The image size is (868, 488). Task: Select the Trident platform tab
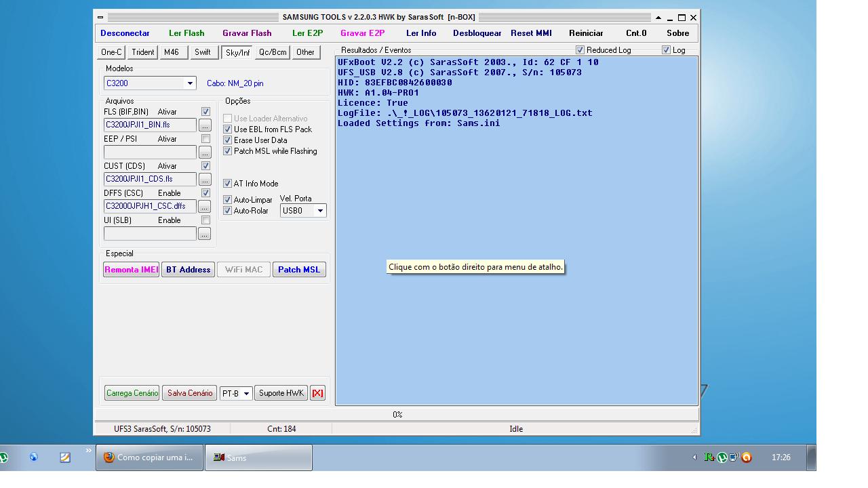click(x=143, y=52)
